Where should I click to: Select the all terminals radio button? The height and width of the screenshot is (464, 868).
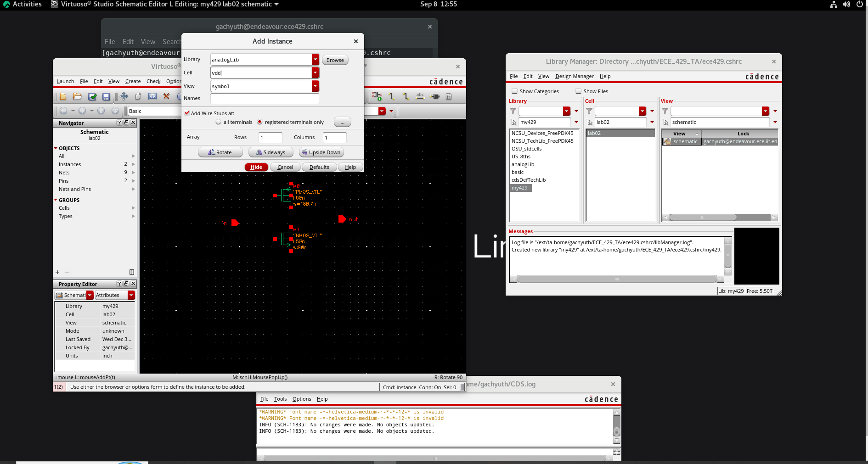coord(219,122)
